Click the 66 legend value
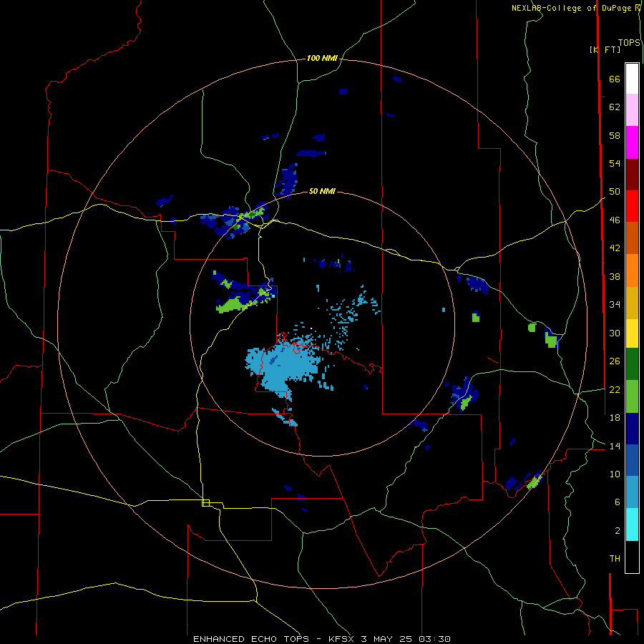The image size is (644, 644). [615, 79]
